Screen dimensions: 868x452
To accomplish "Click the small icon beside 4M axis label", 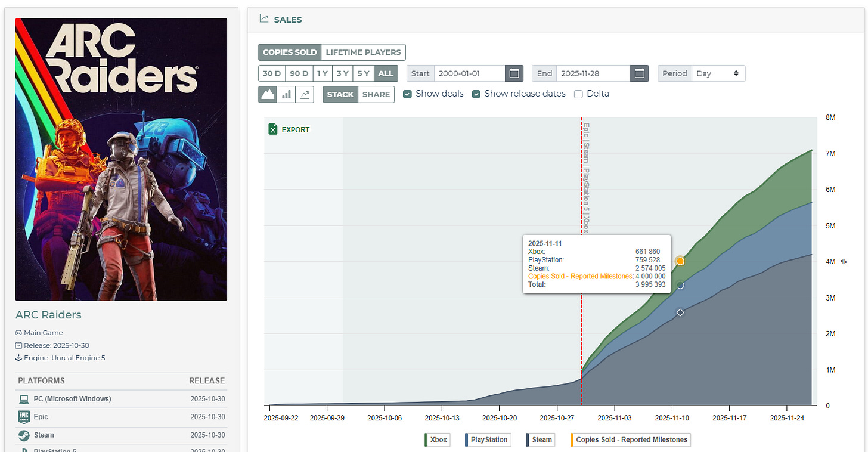I will (844, 261).
